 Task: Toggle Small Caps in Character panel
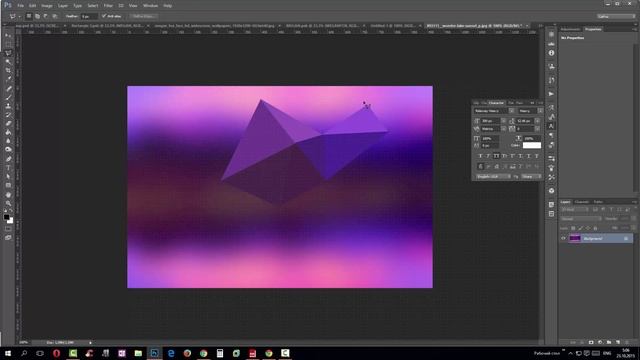[x=504, y=156]
